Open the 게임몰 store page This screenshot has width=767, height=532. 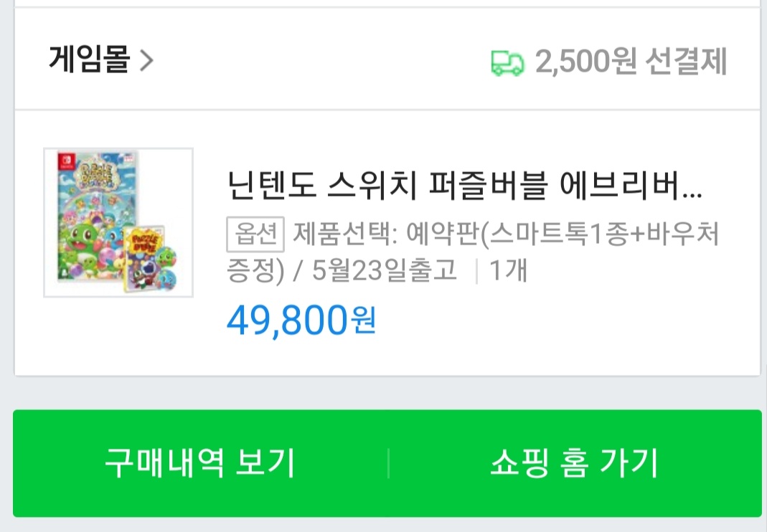tap(89, 60)
